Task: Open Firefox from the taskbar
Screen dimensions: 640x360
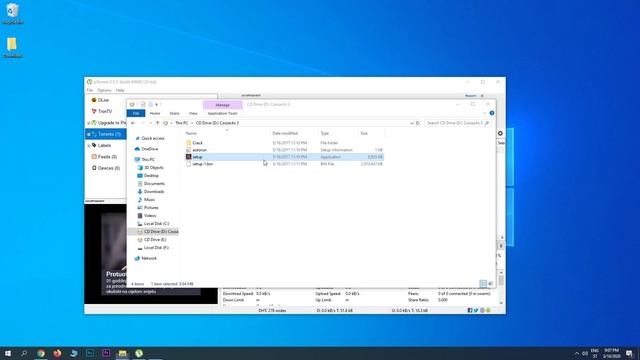Action: (x=57, y=353)
